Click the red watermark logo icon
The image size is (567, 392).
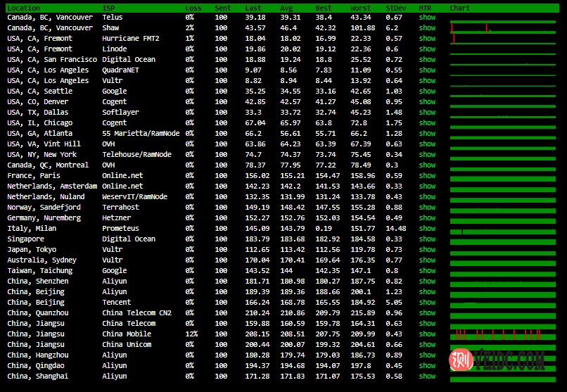459,360
